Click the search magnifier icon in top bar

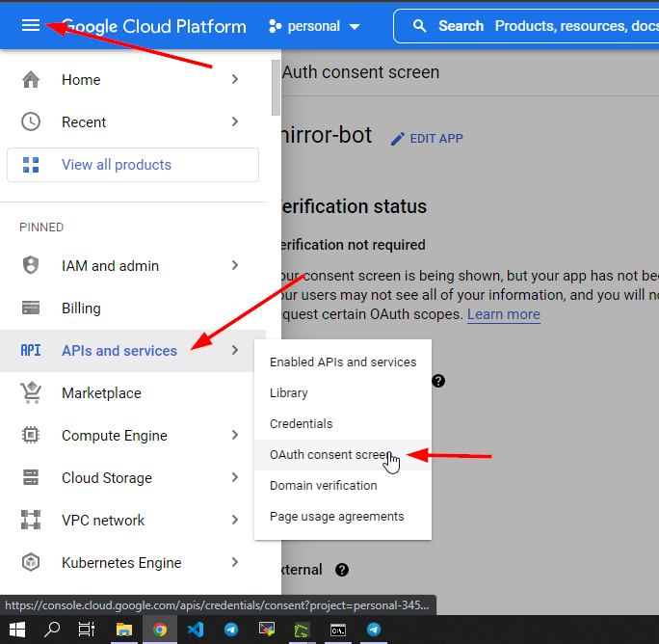pos(419,26)
